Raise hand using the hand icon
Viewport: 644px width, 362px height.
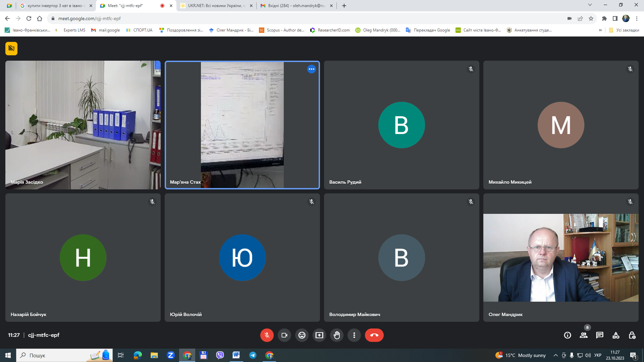[x=337, y=335]
